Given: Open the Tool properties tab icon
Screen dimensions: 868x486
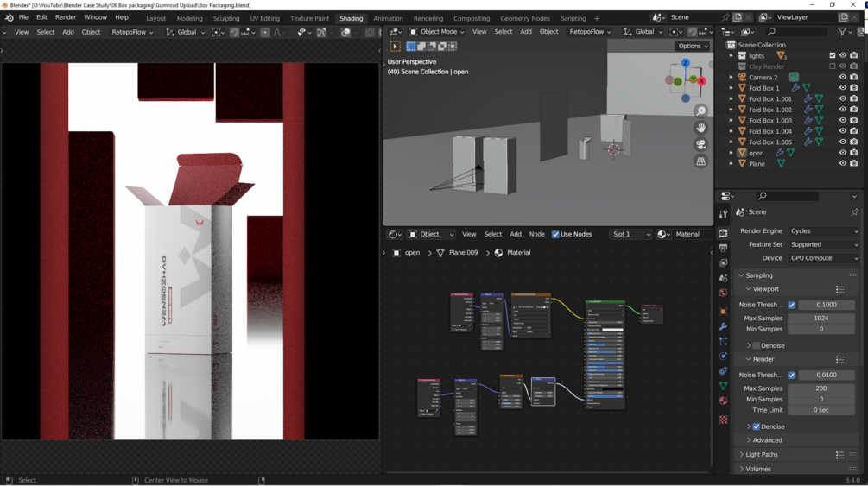Looking at the screenshot, I should click(723, 214).
